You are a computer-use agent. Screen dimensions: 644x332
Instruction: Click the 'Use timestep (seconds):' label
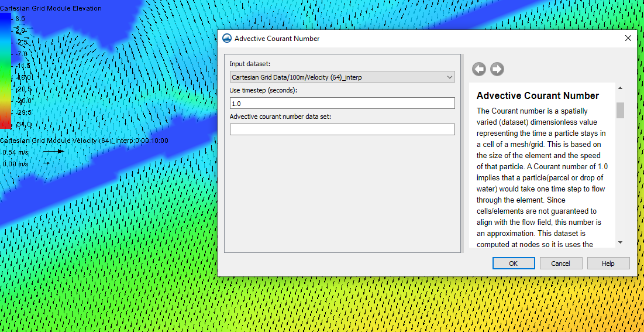click(x=263, y=90)
